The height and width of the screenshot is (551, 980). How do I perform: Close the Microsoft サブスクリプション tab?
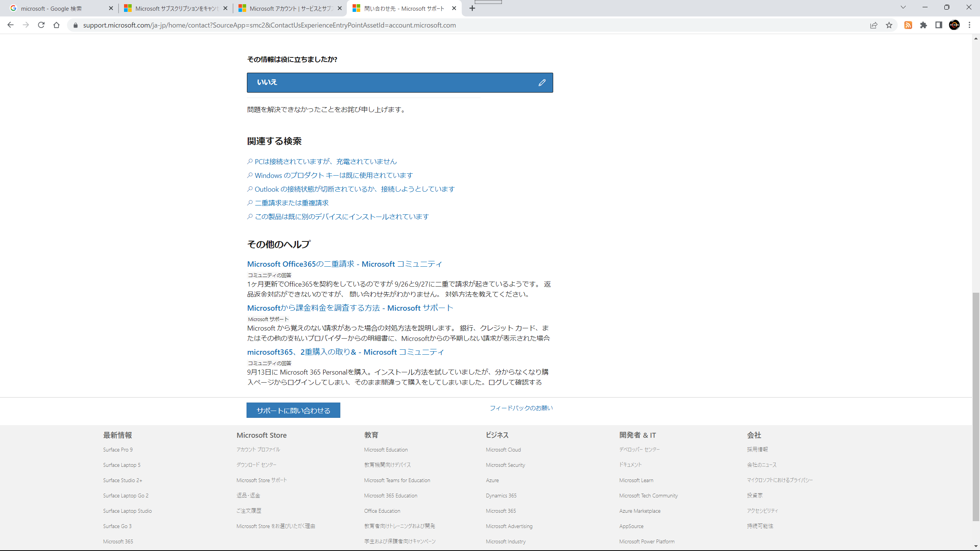pyautogui.click(x=225, y=8)
